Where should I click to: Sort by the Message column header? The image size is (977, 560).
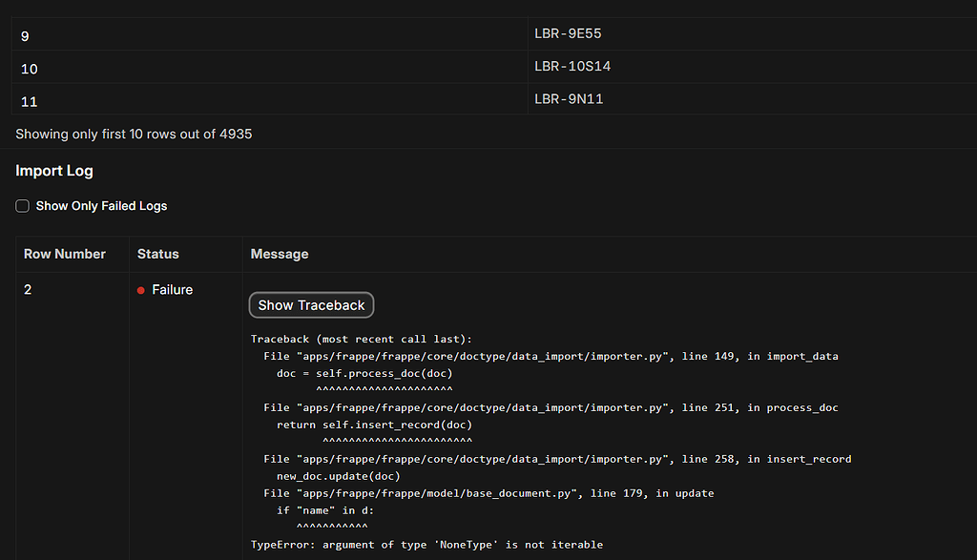click(280, 254)
